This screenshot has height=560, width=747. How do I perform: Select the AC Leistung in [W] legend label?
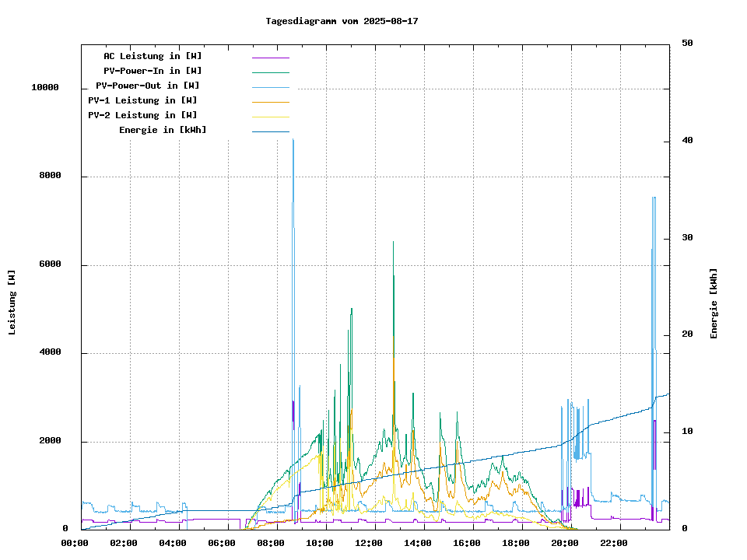[x=153, y=56]
